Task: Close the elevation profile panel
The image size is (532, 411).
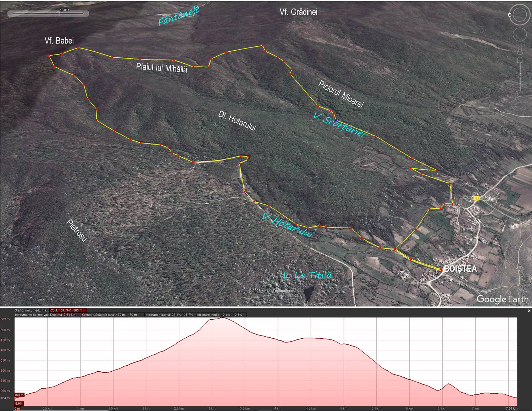Action: pyautogui.click(x=529, y=311)
